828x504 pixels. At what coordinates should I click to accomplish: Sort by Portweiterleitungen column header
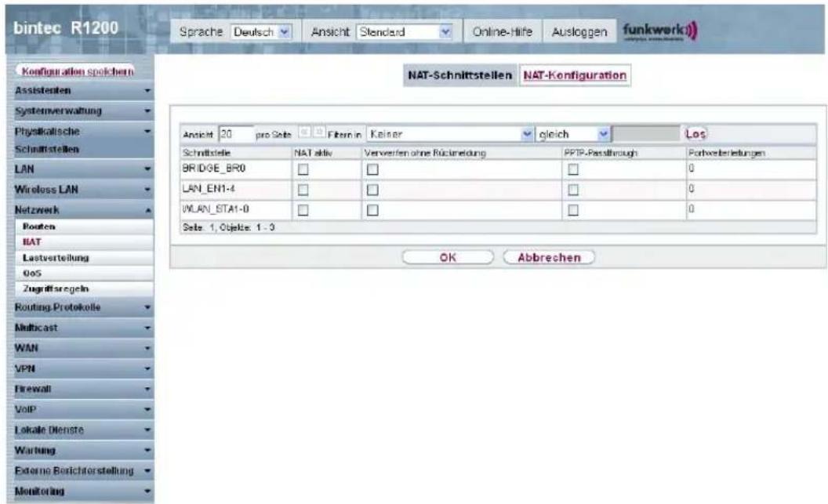pos(727,153)
